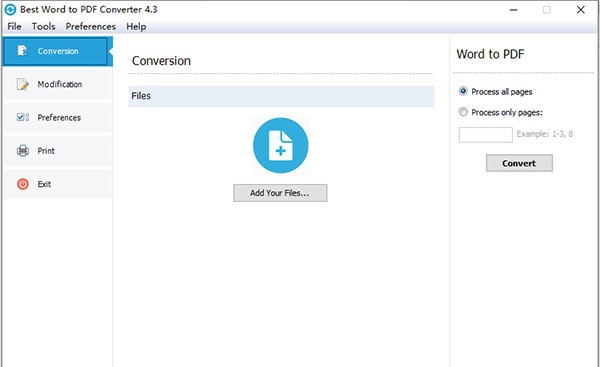Click the Files list header

coord(281,96)
